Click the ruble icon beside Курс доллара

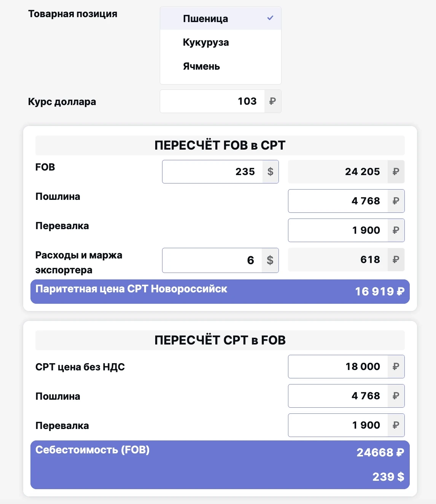[x=272, y=101]
